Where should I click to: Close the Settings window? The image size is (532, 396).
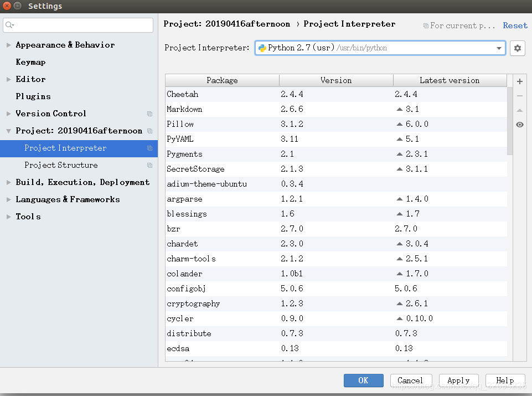pos(7,6)
